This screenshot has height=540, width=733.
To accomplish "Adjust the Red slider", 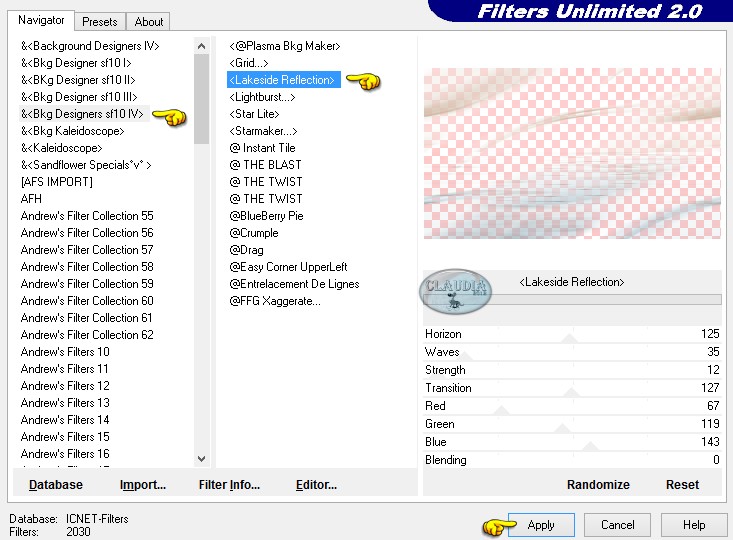I will pyautogui.click(x=572, y=406).
